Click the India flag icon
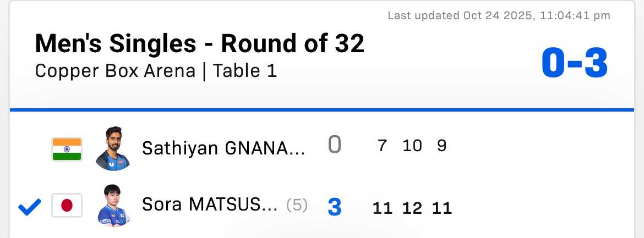Image resolution: width=644 pixels, height=238 pixels. pos(67,149)
